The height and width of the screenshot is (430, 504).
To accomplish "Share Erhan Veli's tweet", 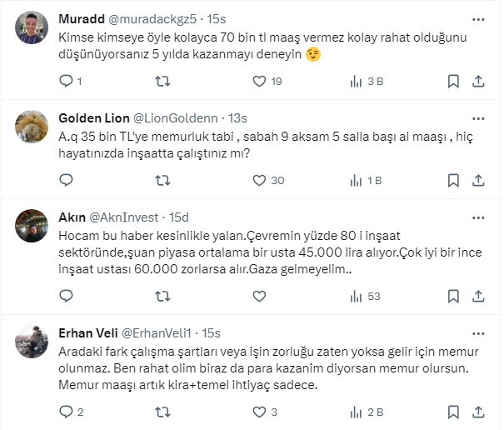I will coord(479,412).
